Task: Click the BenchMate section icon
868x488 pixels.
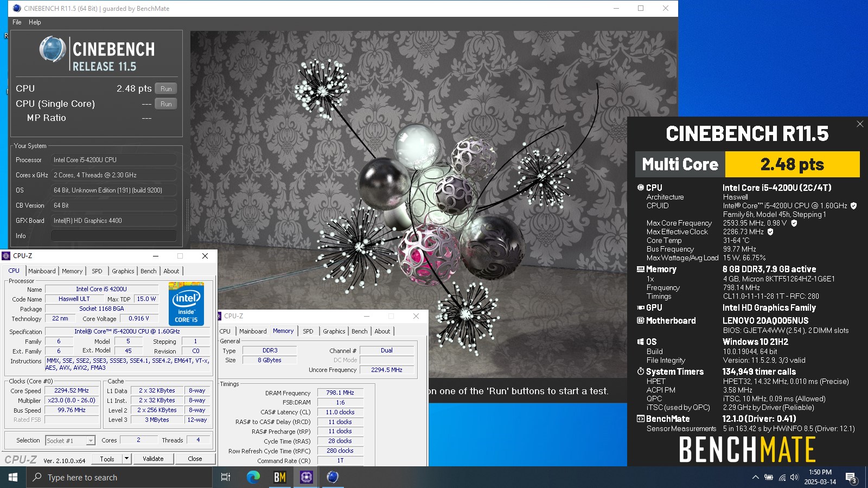Action: 640,419
